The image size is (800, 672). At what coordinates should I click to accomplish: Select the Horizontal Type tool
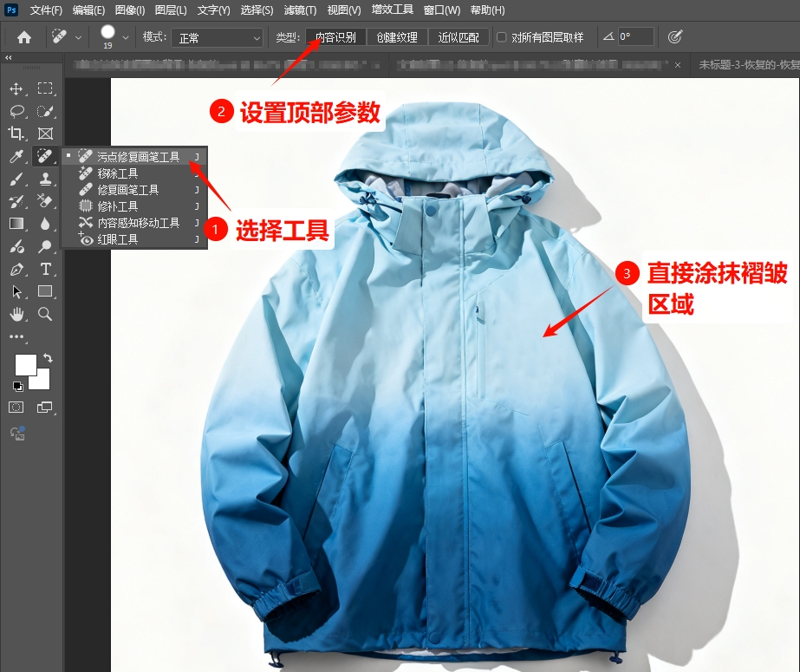(x=44, y=269)
